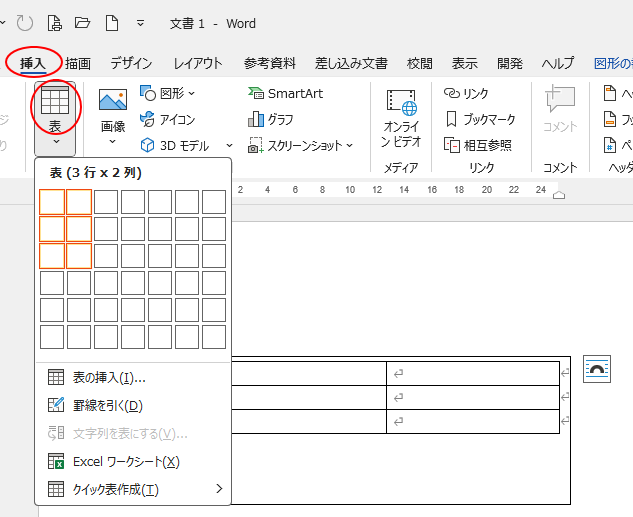Choose 罫線を引く(D) menu item
Image resolution: width=633 pixels, height=517 pixels.
pyautogui.click(x=133, y=405)
